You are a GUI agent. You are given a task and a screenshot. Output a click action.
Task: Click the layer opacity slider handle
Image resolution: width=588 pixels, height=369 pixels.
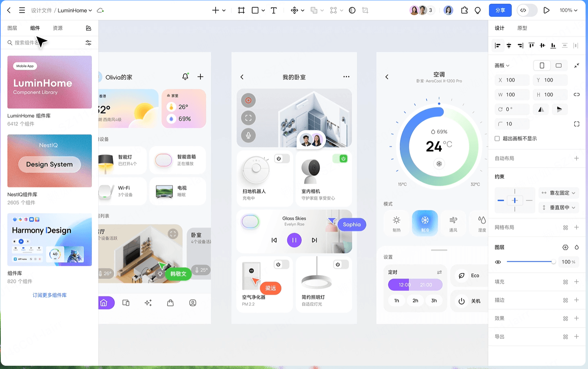(555, 262)
